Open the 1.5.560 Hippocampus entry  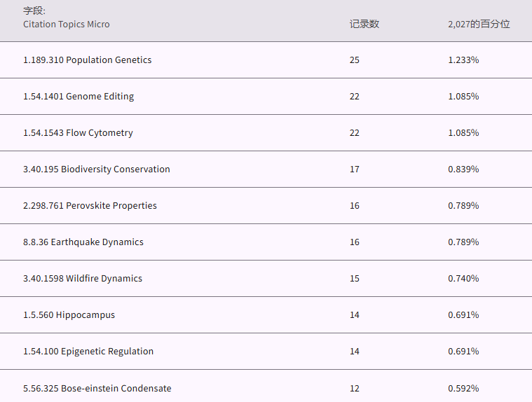pyautogui.click(x=69, y=315)
